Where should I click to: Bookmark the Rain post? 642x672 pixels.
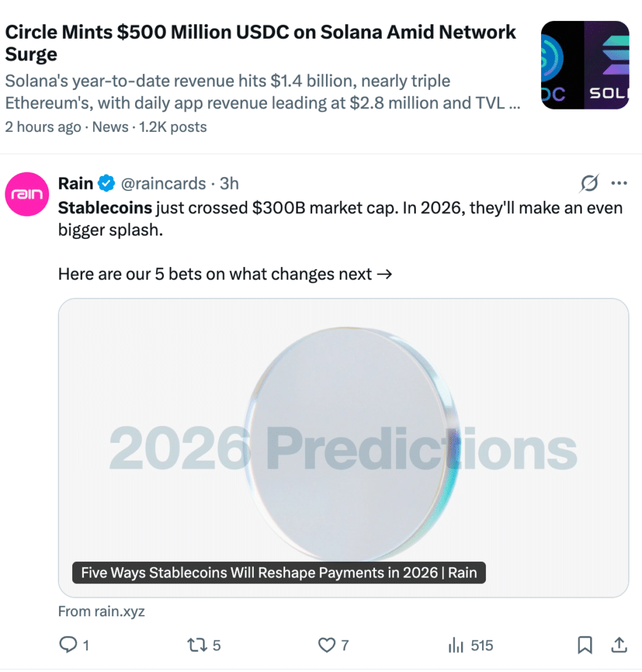pos(584,645)
